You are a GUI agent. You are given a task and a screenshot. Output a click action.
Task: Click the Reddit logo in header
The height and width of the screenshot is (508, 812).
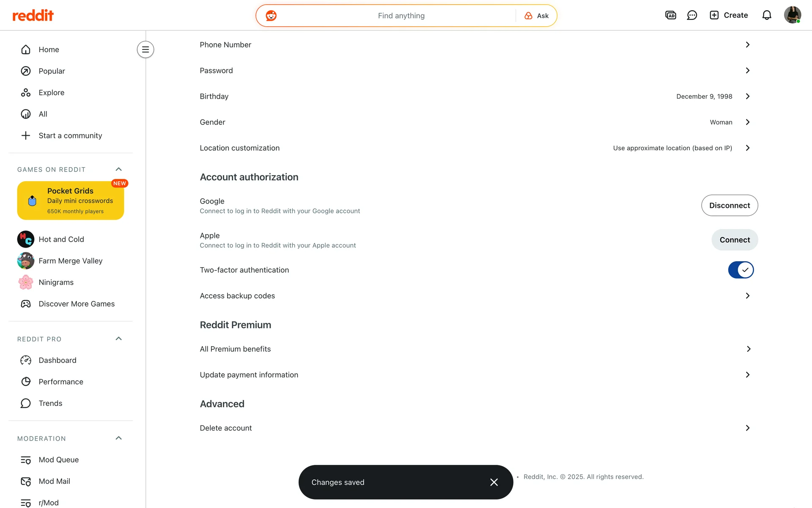(33, 16)
